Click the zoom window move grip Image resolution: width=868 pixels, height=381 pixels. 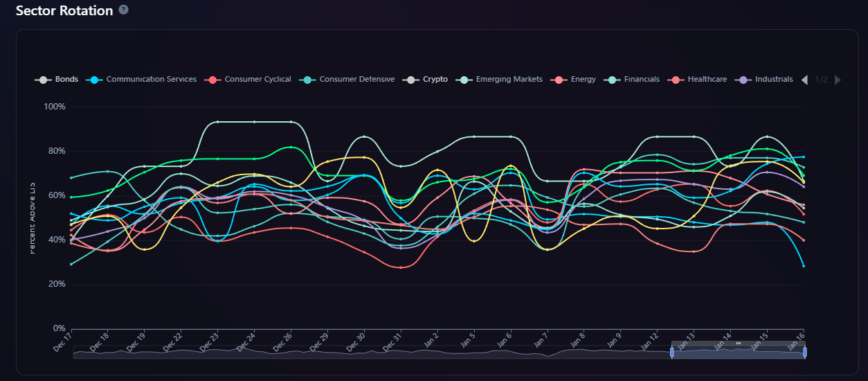tap(738, 343)
